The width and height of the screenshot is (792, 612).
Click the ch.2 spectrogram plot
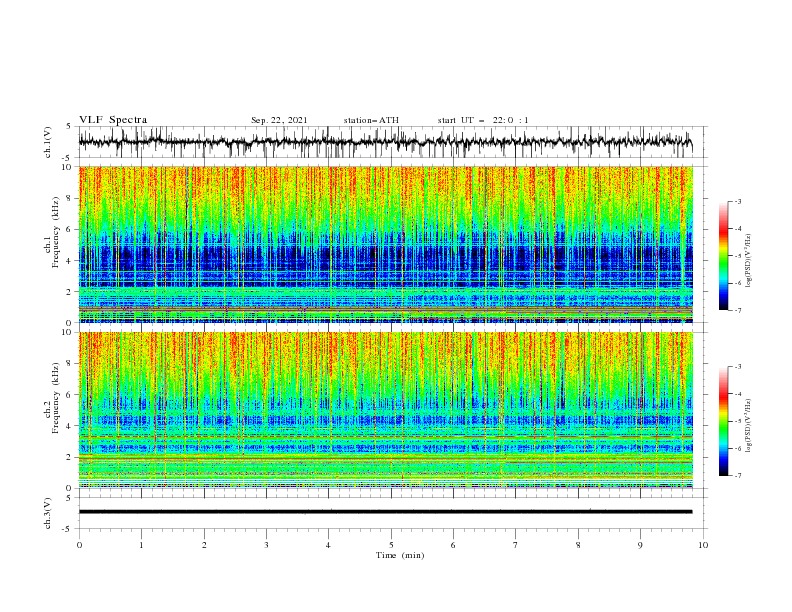tap(386, 410)
